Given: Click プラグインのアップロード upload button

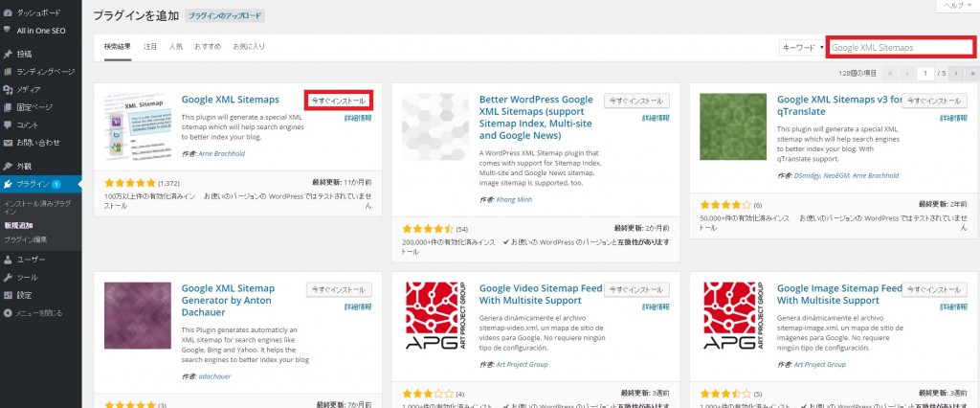Looking at the screenshot, I should (x=224, y=16).
